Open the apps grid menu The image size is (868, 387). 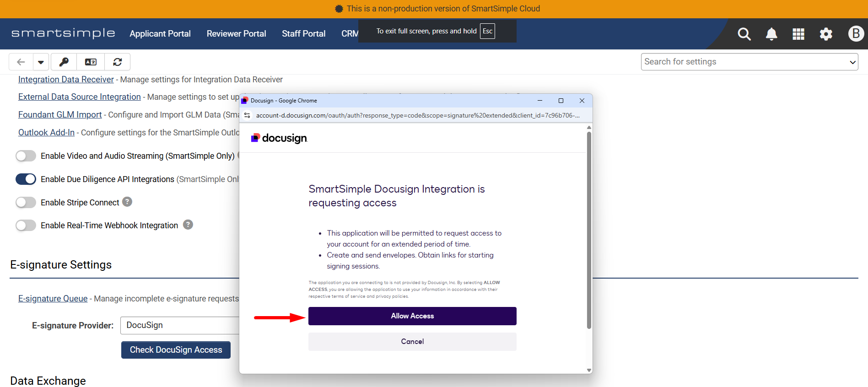798,34
